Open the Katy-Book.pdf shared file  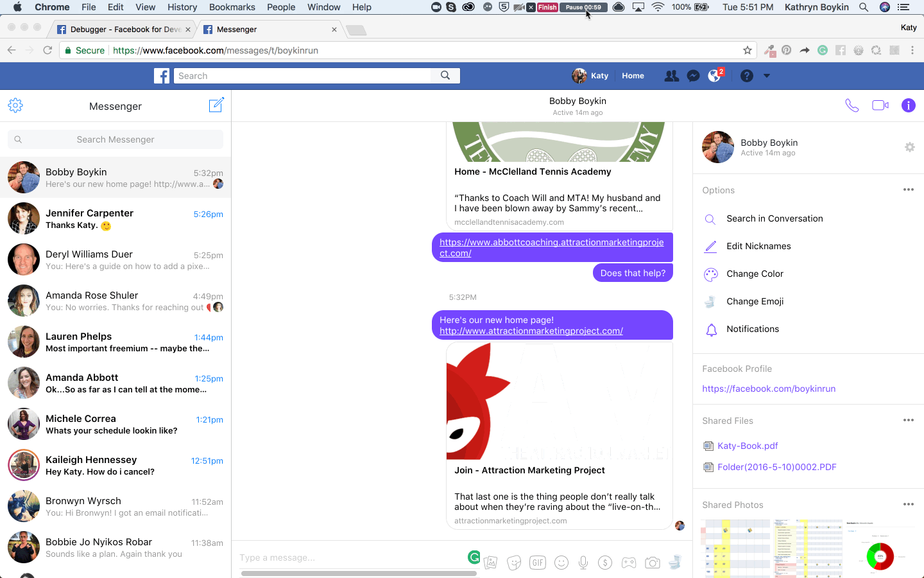748,446
